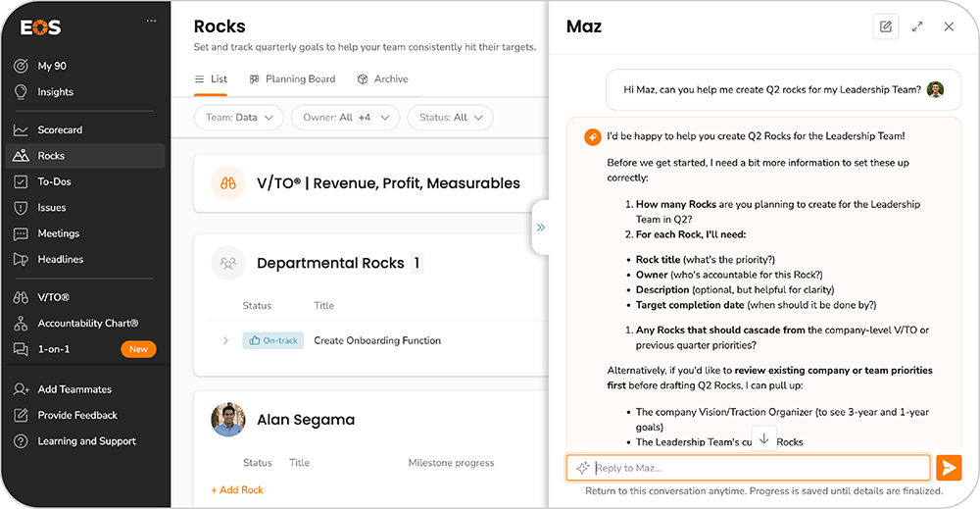Image resolution: width=980 pixels, height=509 pixels.
Task: Expand the Create Onboarding Function row
Action: pos(225,340)
